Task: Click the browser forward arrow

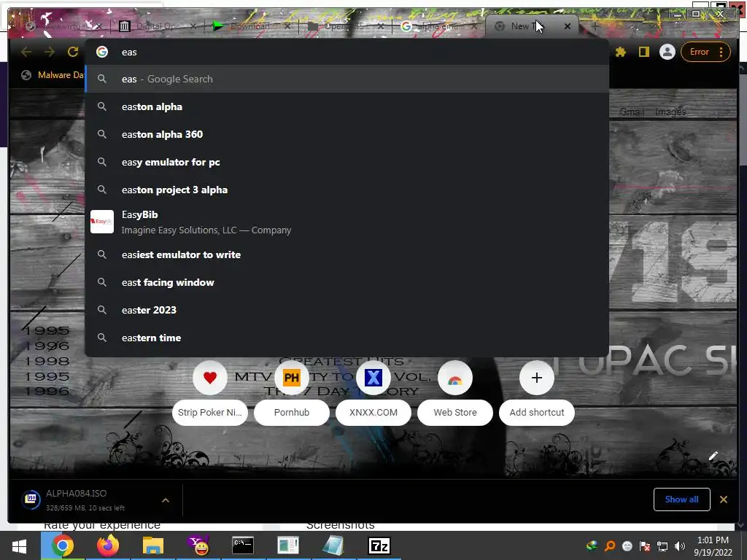Action: 50,52
